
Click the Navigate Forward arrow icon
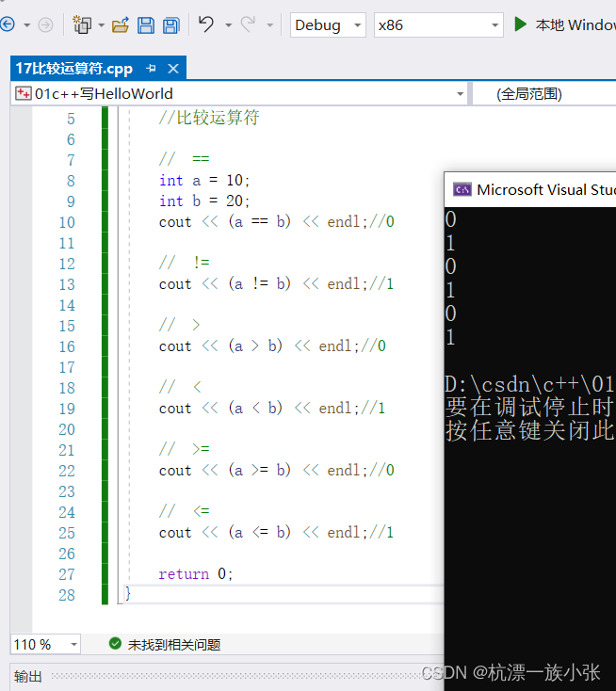(x=45, y=24)
